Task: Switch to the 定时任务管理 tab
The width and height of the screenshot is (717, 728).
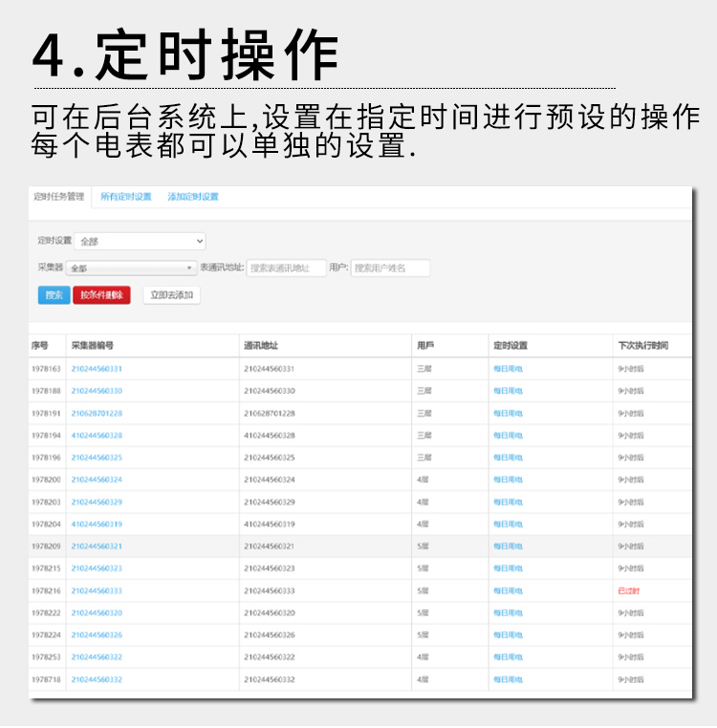Action: click(59, 197)
